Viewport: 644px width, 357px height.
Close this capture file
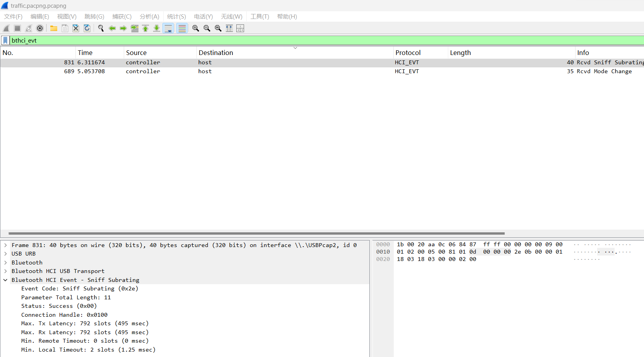click(76, 28)
